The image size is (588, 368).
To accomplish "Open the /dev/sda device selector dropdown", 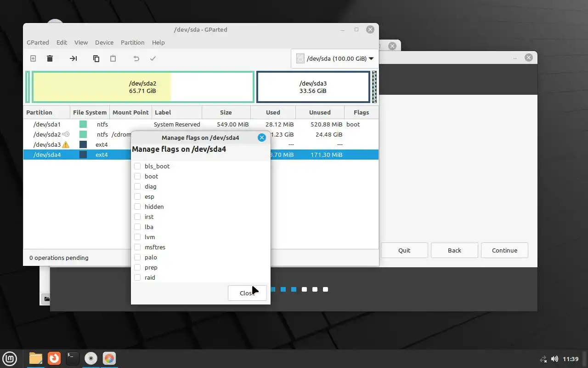I will pos(334,58).
